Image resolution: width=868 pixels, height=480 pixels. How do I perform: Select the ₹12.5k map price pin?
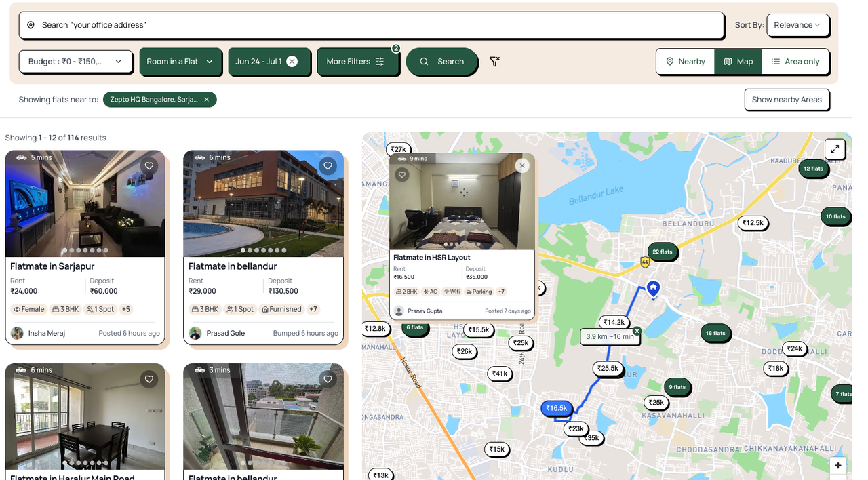753,223
